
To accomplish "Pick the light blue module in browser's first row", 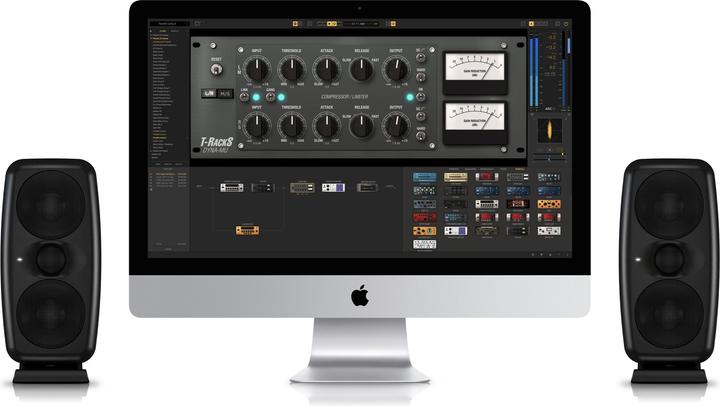I will pos(425,177).
